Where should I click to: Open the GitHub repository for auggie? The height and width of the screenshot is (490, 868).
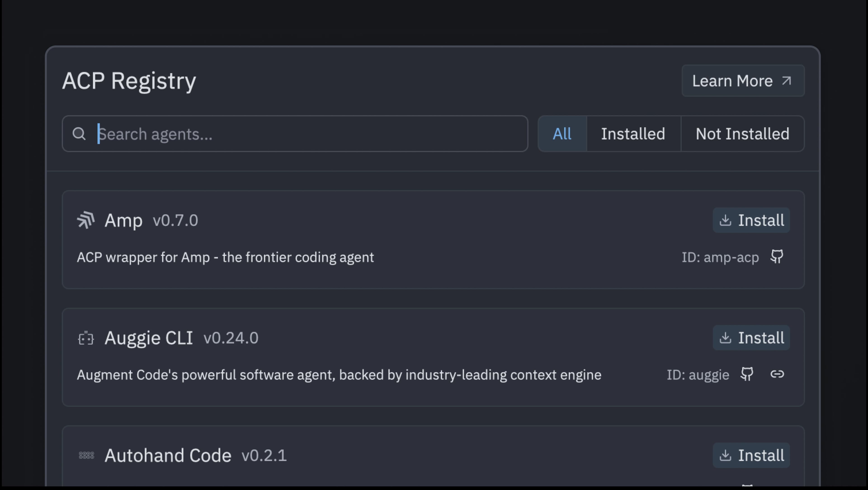pos(747,374)
